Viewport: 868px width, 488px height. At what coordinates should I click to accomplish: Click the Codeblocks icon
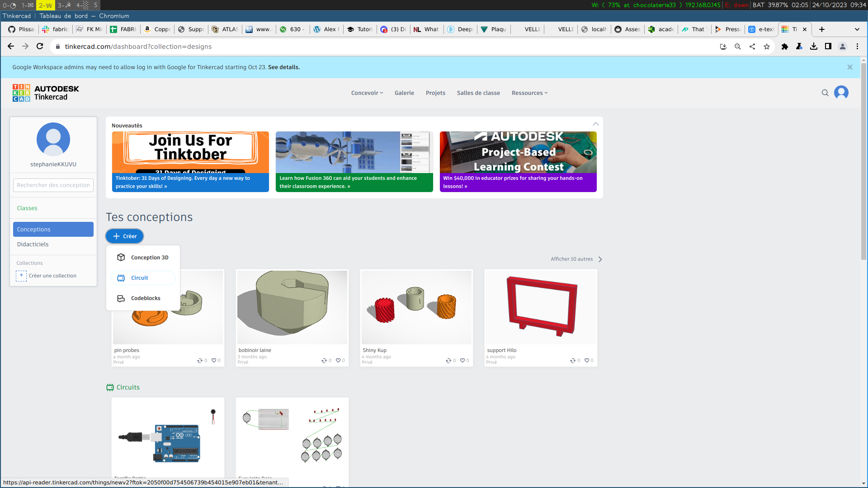tap(121, 298)
